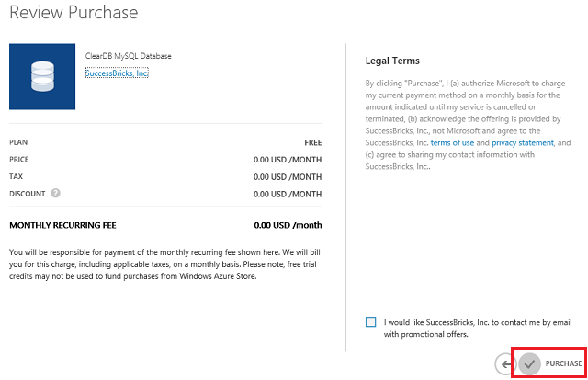
Task: Click the Discount help question mark icon
Action: pyautogui.click(x=56, y=194)
